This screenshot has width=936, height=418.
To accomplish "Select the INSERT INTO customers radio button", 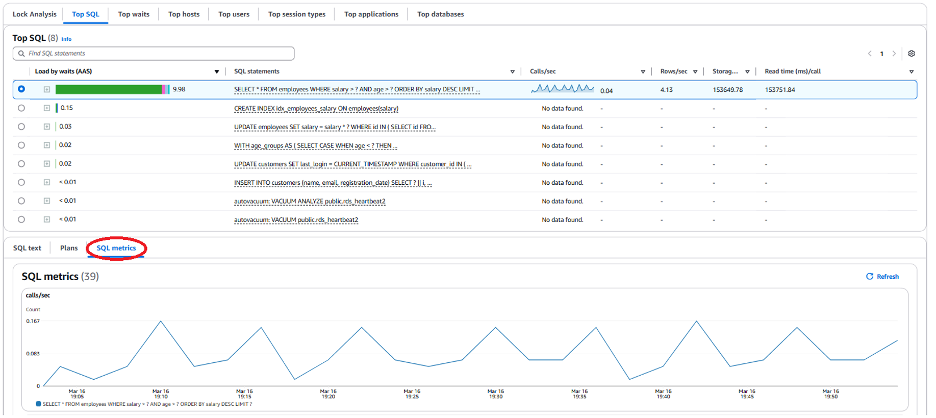I will click(x=21, y=182).
